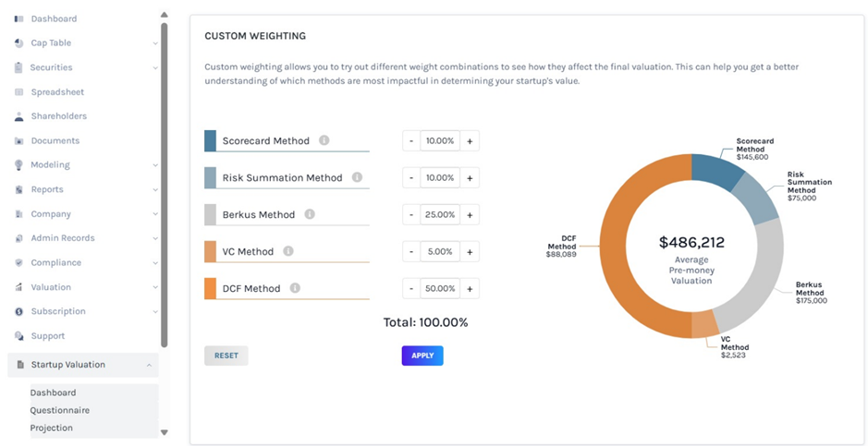Collapse the Startup Valuation section
868x446 pixels.
click(149, 365)
